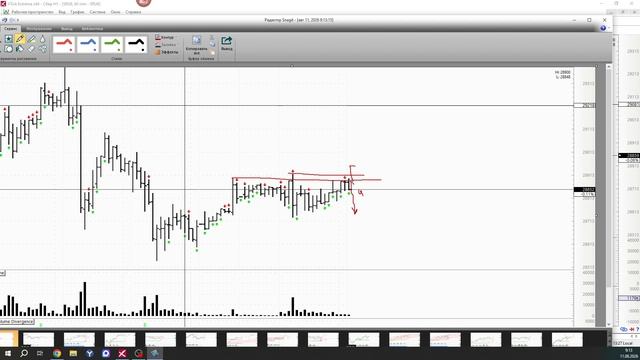Open Рабочее пространство menu in trading window
The height and width of the screenshot is (360, 640).
pos(32,12)
